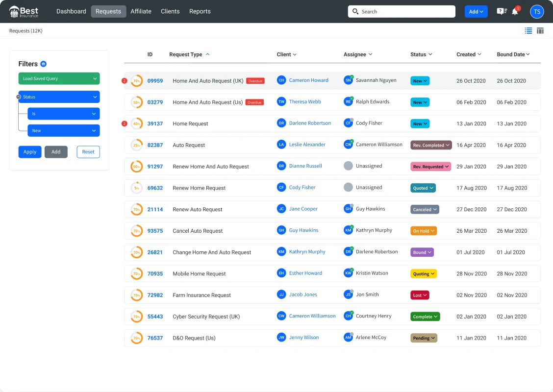The width and height of the screenshot is (553, 392).
Task: Open the Bound status dropdown
Action: point(422,252)
